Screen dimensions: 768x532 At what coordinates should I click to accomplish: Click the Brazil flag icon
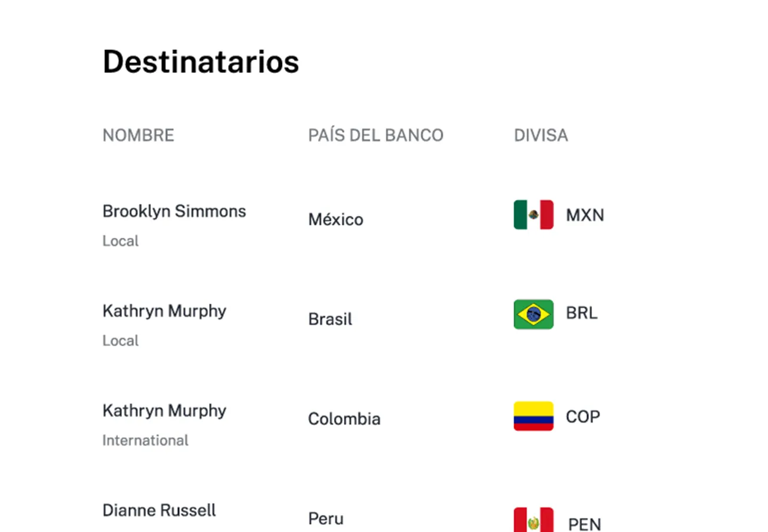coord(533,314)
